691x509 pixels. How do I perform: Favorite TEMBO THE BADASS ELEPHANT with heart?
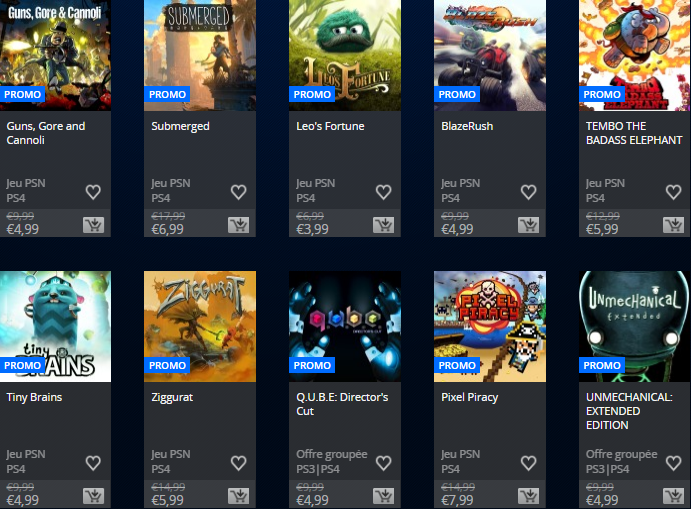pyautogui.click(x=673, y=192)
